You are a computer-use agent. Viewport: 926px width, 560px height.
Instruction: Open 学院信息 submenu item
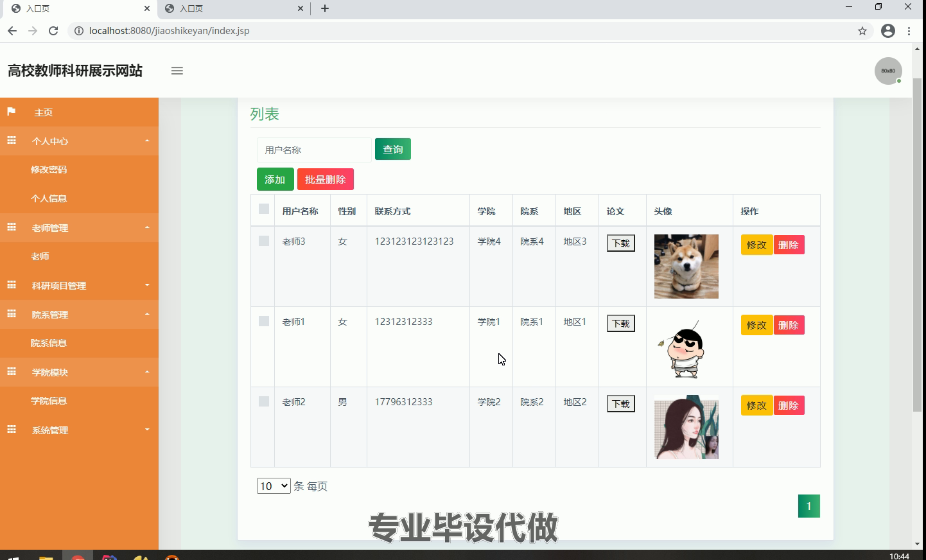coord(49,401)
